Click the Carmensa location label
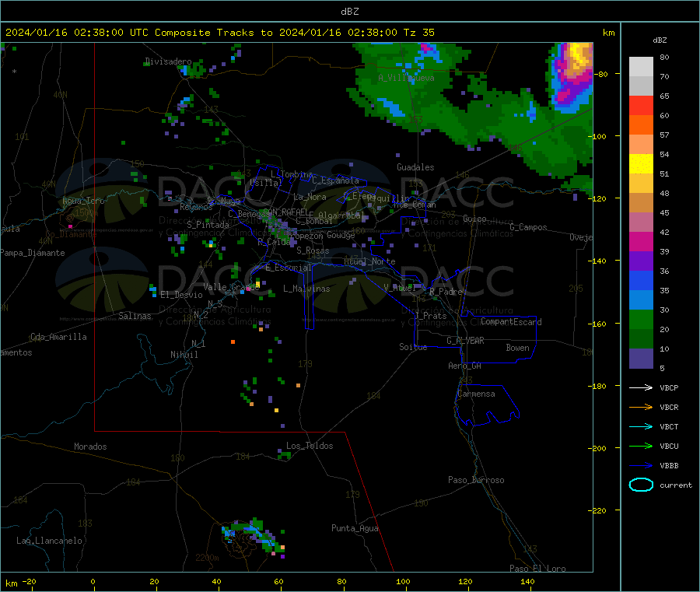This screenshot has width=700, height=592. (476, 394)
